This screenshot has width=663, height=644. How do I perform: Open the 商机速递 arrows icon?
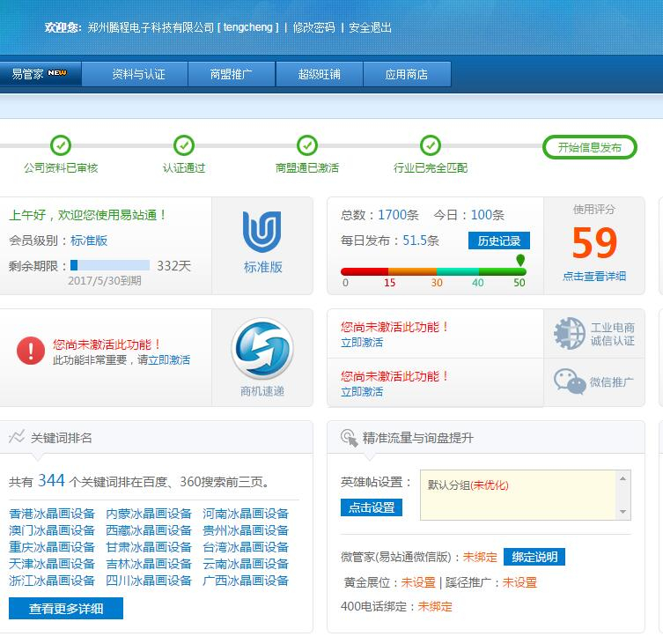point(262,349)
